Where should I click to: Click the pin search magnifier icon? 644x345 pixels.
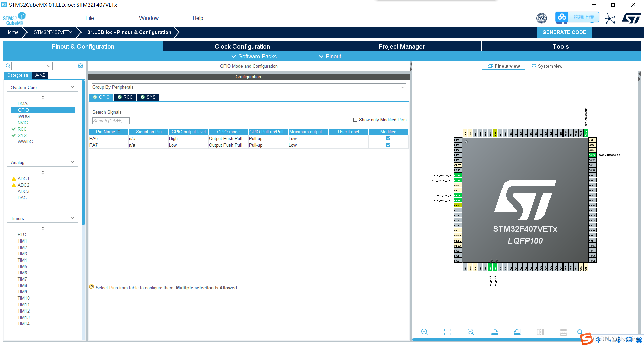click(580, 332)
